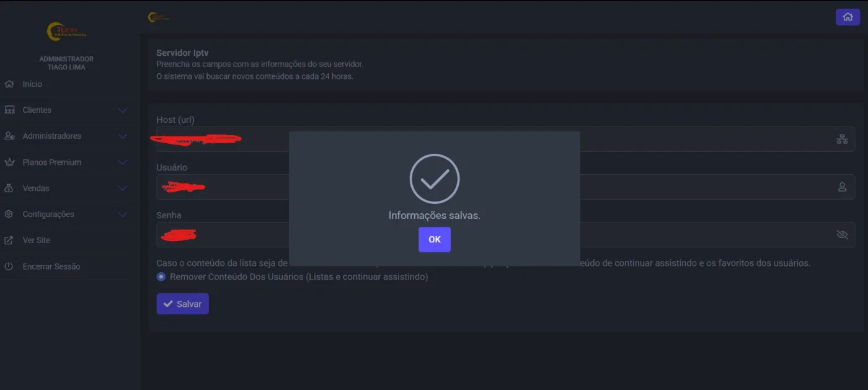Click the Início house icon in sidebar
The height and width of the screenshot is (390, 868).
[x=9, y=84]
